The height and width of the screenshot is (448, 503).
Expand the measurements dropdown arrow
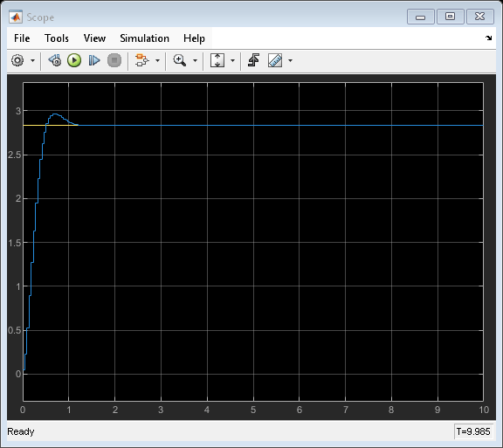click(x=290, y=60)
